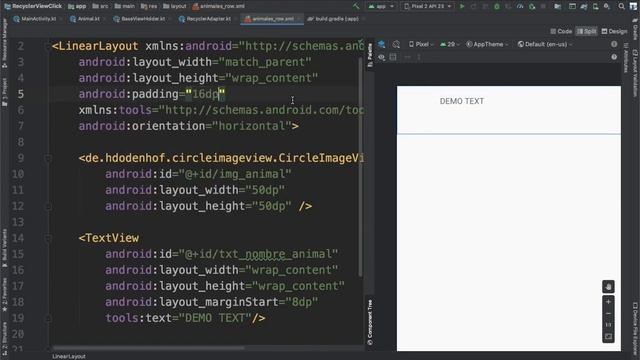
Task: Open the Search Everywhere magnifier icon
Action: click(621, 6)
